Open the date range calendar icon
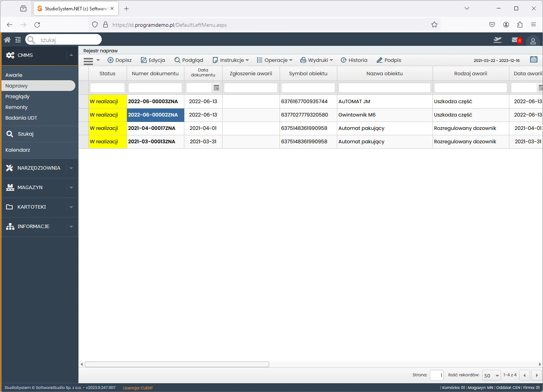 point(534,60)
